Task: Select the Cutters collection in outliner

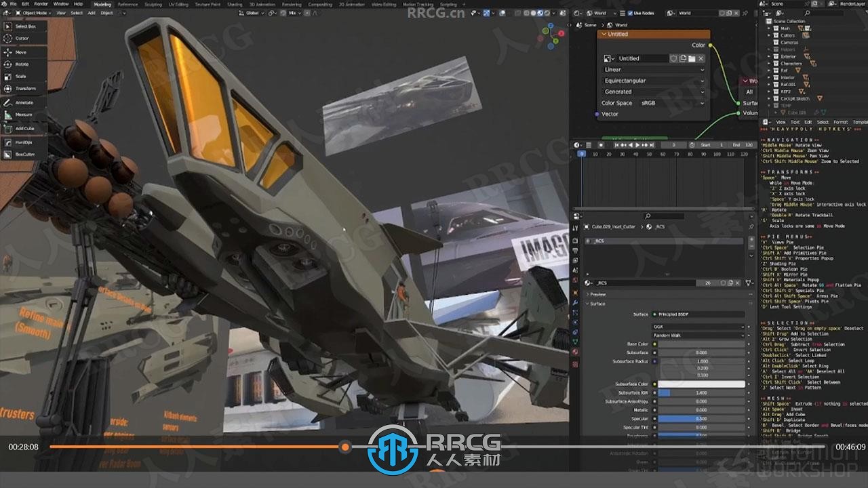Action: point(788,35)
